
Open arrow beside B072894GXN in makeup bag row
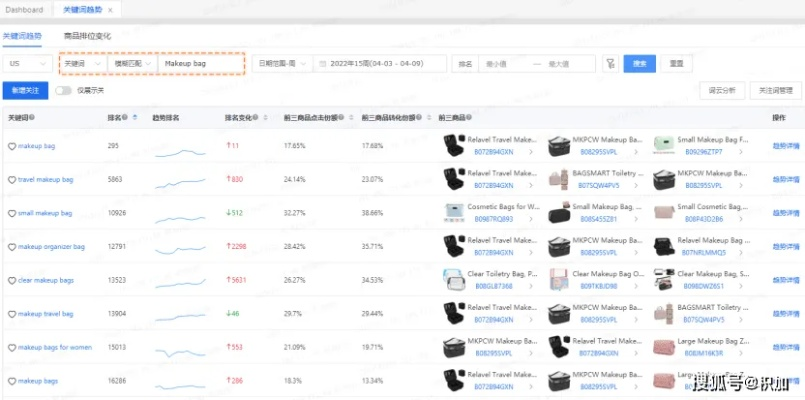coord(530,152)
